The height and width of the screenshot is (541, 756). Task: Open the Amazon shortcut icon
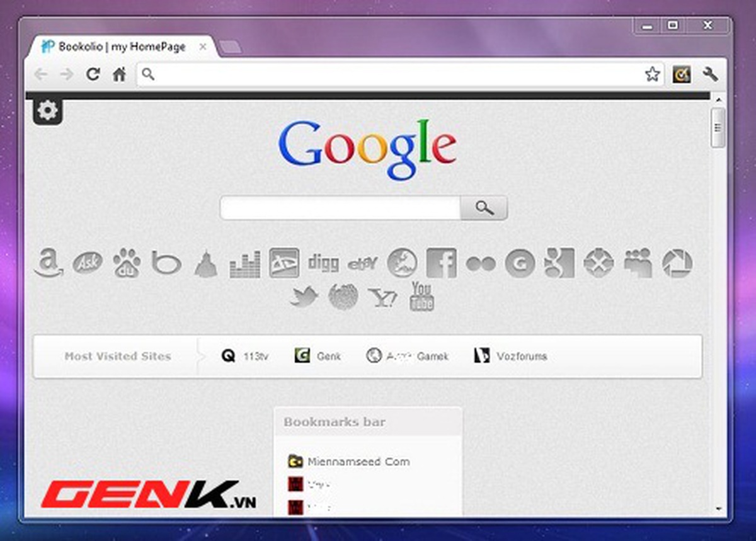click(x=49, y=263)
